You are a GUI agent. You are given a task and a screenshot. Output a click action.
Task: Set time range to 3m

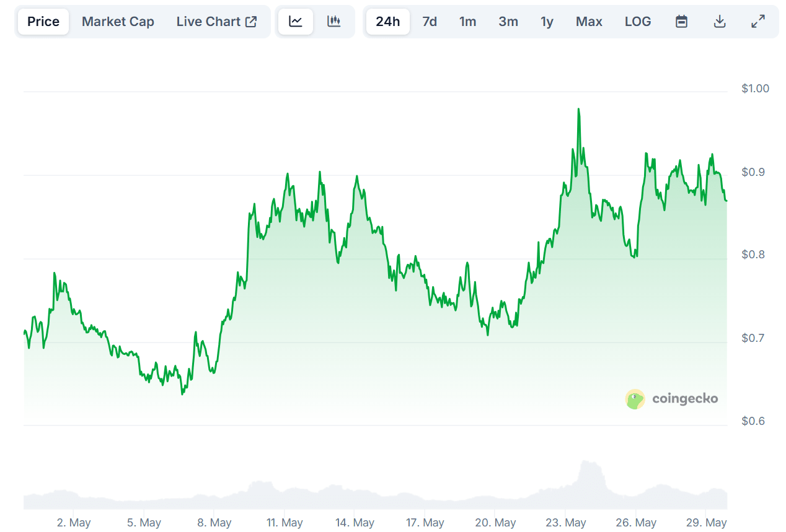click(508, 22)
